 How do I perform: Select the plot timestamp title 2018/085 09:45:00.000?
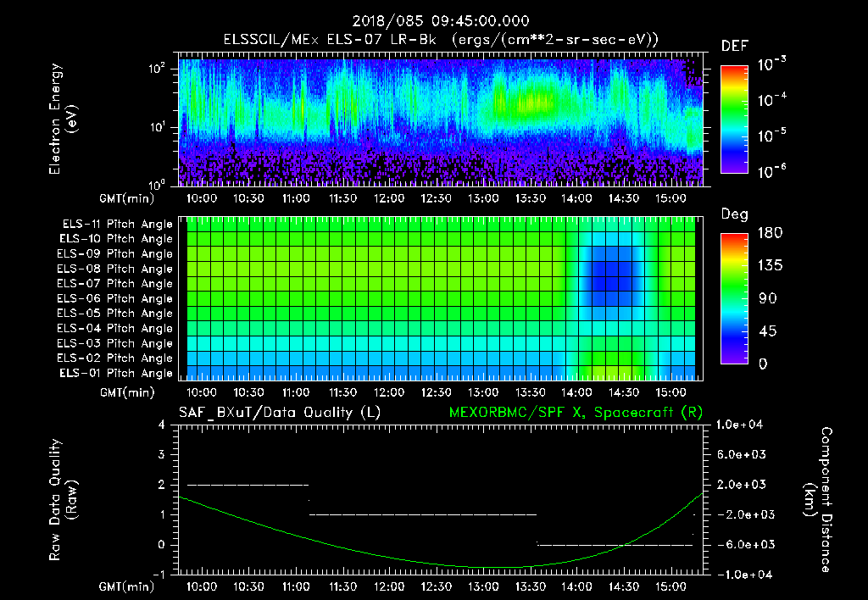[441, 21]
